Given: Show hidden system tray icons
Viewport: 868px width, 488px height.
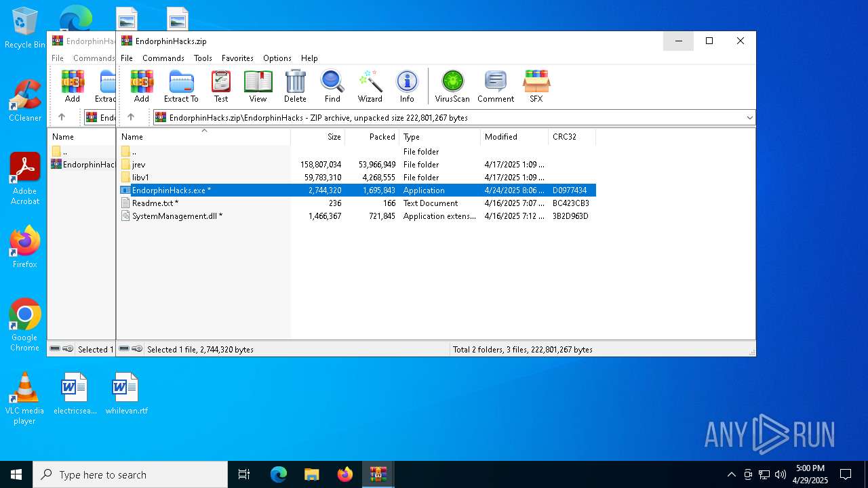Looking at the screenshot, I should [731, 474].
